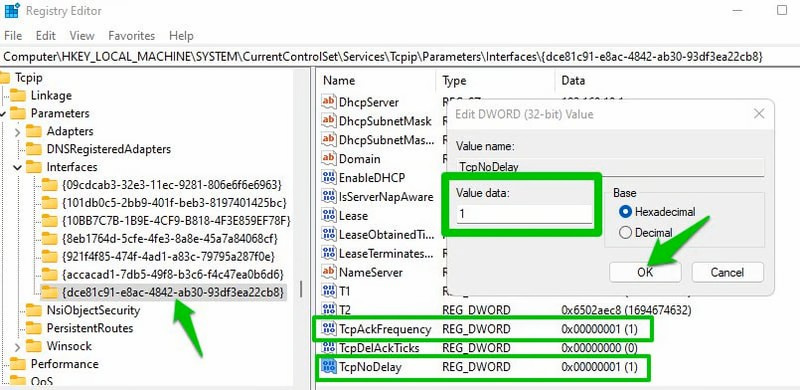The height and width of the screenshot is (390, 800).
Task: Click T2 data 0x6502aec8 (1694674632)
Action: click(x=626, y=310)
